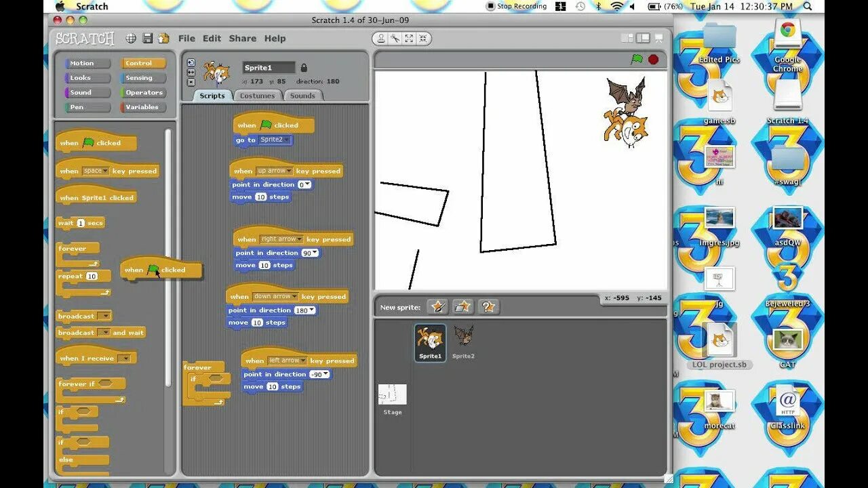The height and width of the screenshot is (488, 868).
Task: Set rotation style to left-right flip only
Action: 191,73
